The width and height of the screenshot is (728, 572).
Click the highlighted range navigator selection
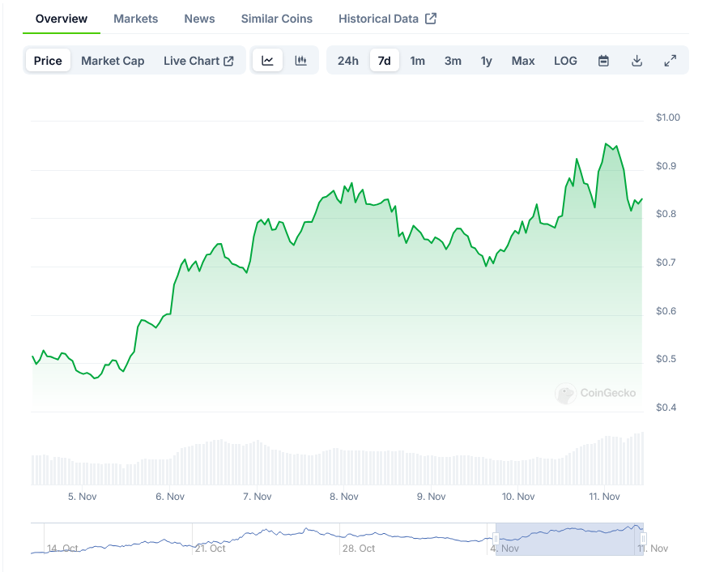tap(569, 539)
